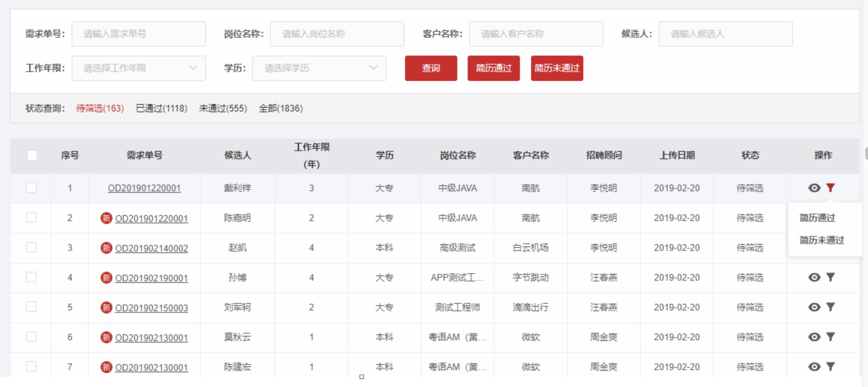
Task: Open order link OD201902140002
Action: tap(151, 248)
